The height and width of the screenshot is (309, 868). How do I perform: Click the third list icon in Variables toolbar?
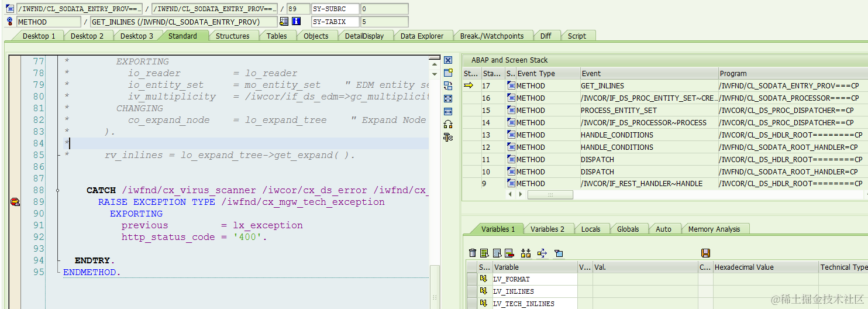tap(497, 253)
